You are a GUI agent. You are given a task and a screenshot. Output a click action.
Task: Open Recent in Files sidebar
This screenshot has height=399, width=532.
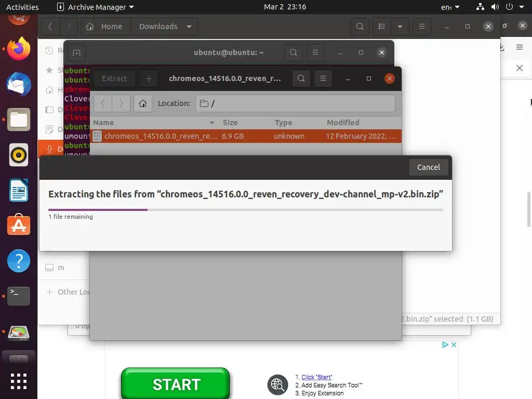point(54,50)
